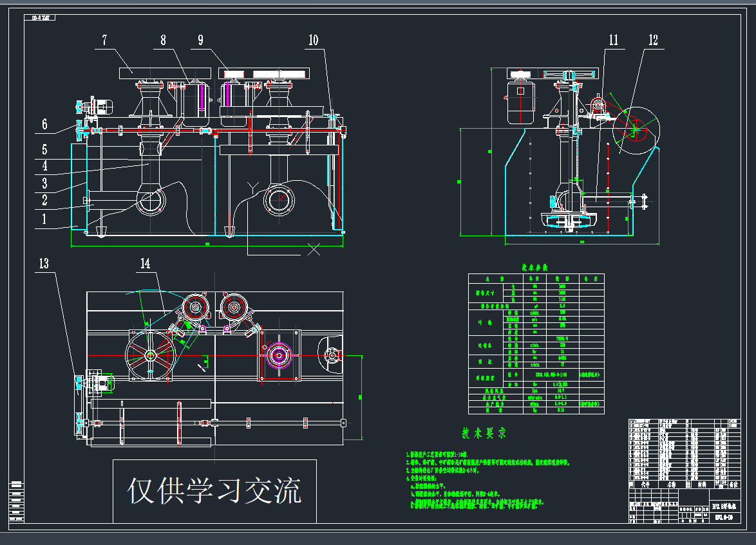Select callout number 14 near plan view
The width and height of the screenshot is (756, 545).
click(x=146, y=263)
